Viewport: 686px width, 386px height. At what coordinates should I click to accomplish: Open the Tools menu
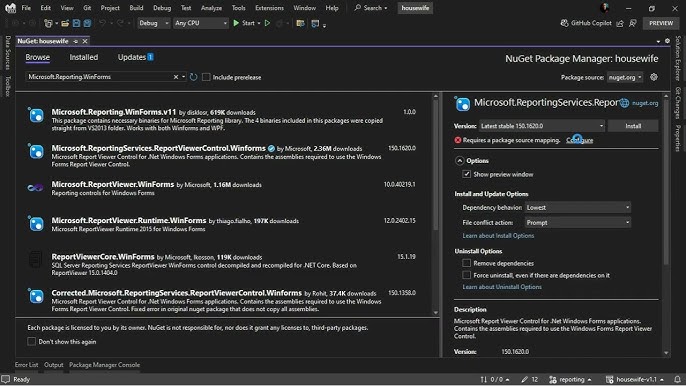(x=238, y=8)
